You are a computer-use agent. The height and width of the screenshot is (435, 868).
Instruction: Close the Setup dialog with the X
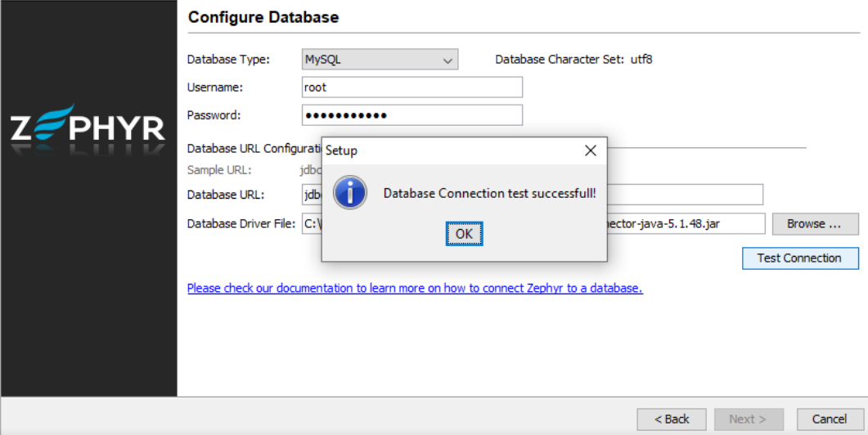click(x=590, y=150)
